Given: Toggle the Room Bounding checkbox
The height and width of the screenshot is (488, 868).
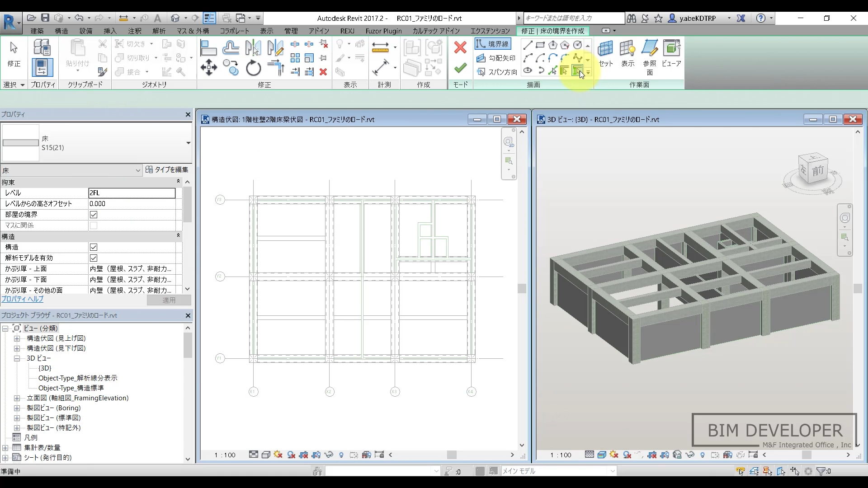Looking at the screenshot, I should (94, 215).
